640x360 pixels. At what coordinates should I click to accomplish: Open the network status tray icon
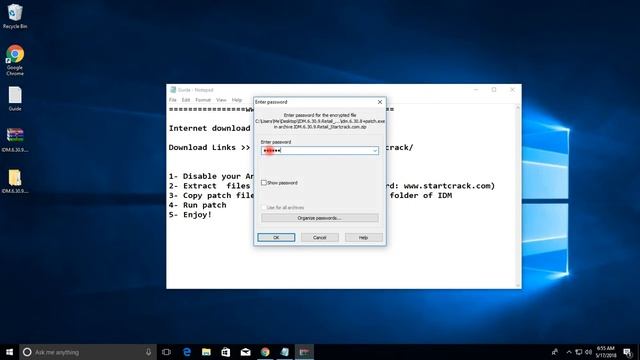[579, 352]
